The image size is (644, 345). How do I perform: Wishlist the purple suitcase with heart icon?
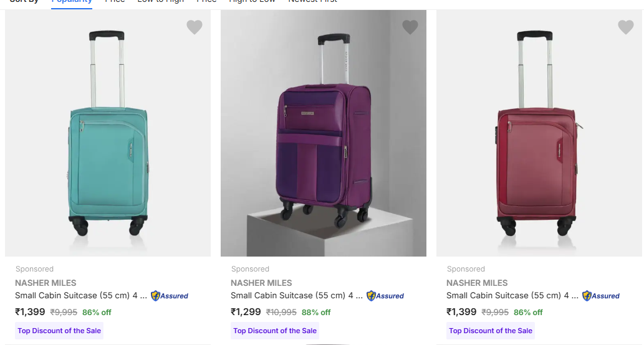click(x=410, y=27)
